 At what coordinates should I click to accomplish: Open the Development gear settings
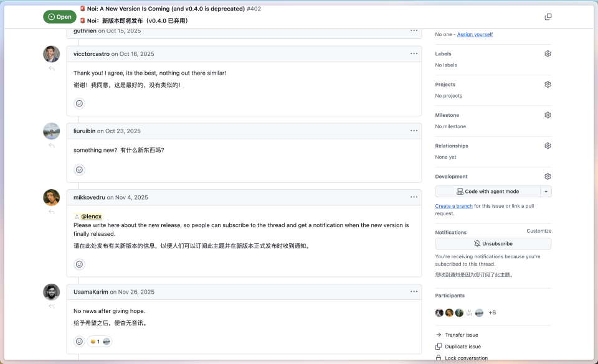[x=548, y=176]
